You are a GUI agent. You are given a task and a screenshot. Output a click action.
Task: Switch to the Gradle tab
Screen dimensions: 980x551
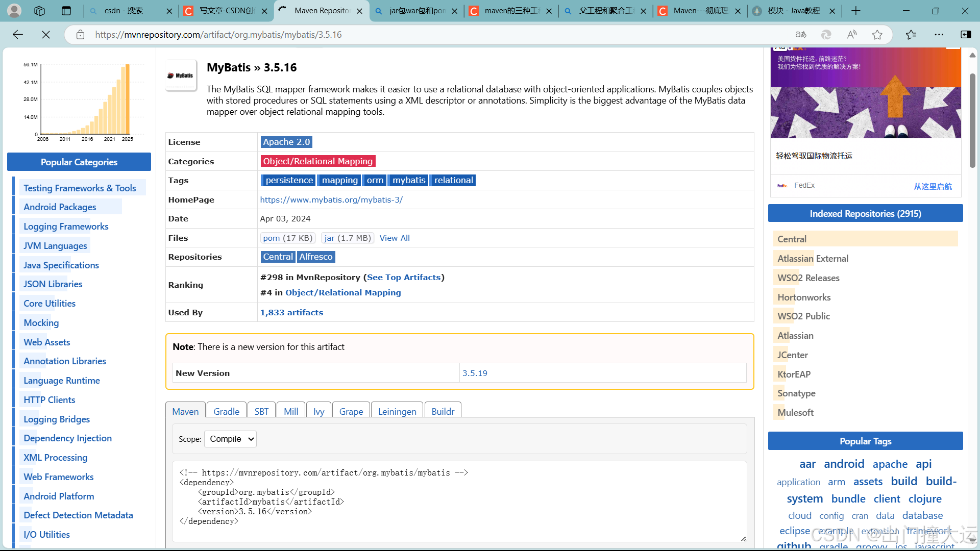pos(226,411)
